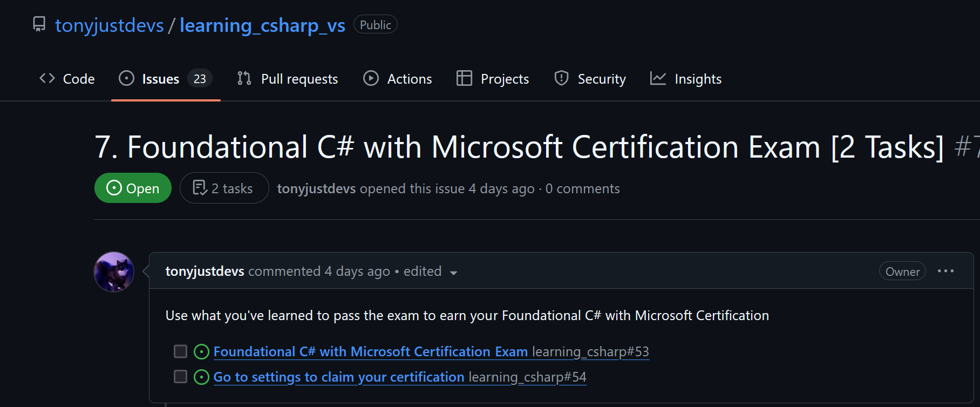Open the Security tab

(590, 79)
